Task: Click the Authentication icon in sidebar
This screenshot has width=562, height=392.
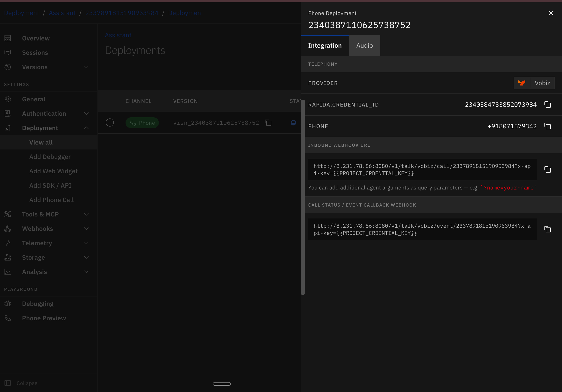Action: point(8,114)
